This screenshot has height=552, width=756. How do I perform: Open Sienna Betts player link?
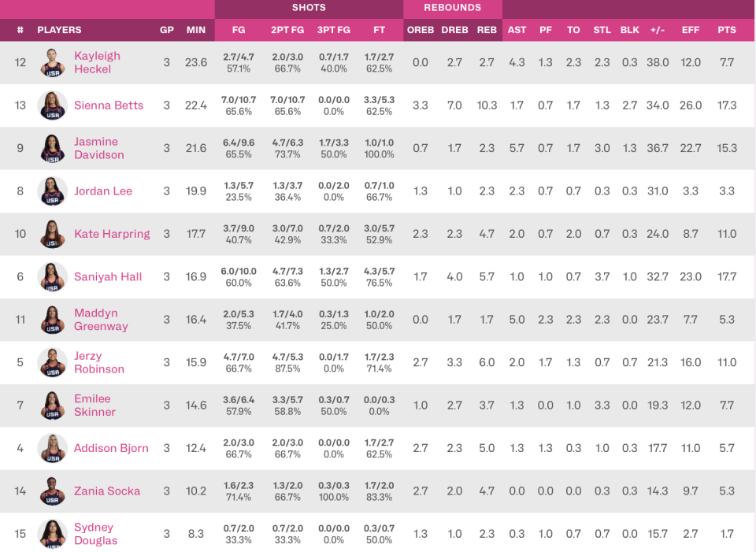click(109, 106)
